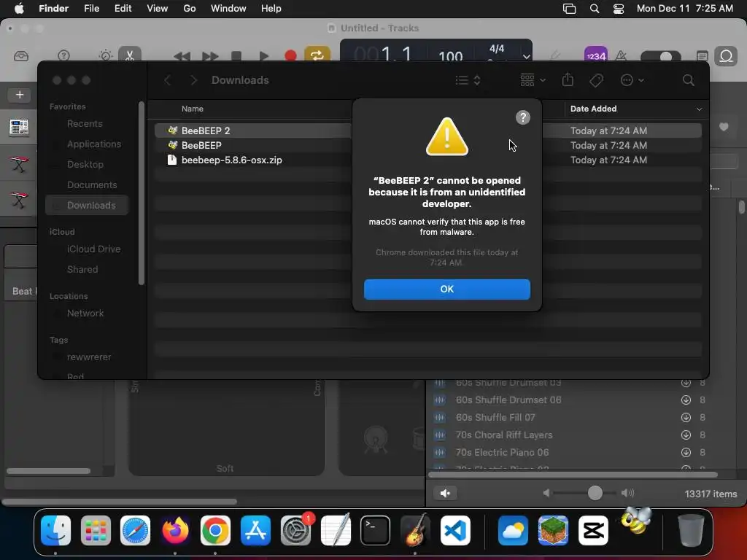Open the Finder group-by options
Screen dimensions: 747x560
pos(533,80)
